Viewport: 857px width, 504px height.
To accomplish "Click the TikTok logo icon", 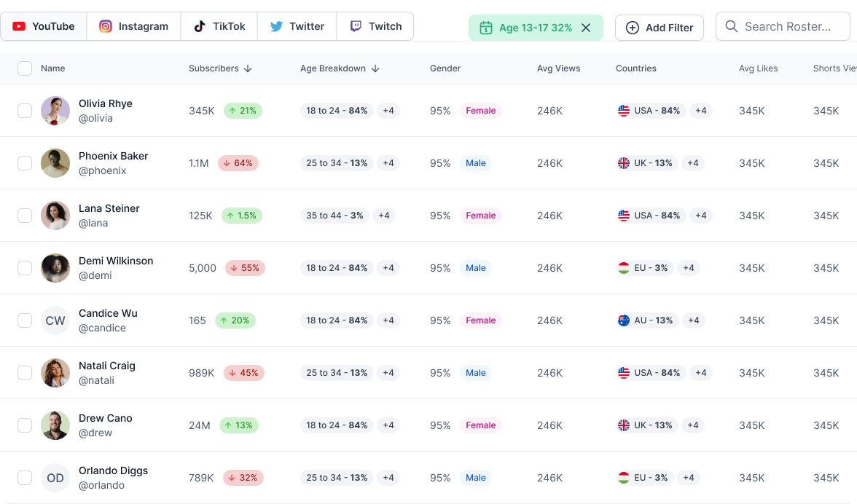I will [x=200, y=26].
